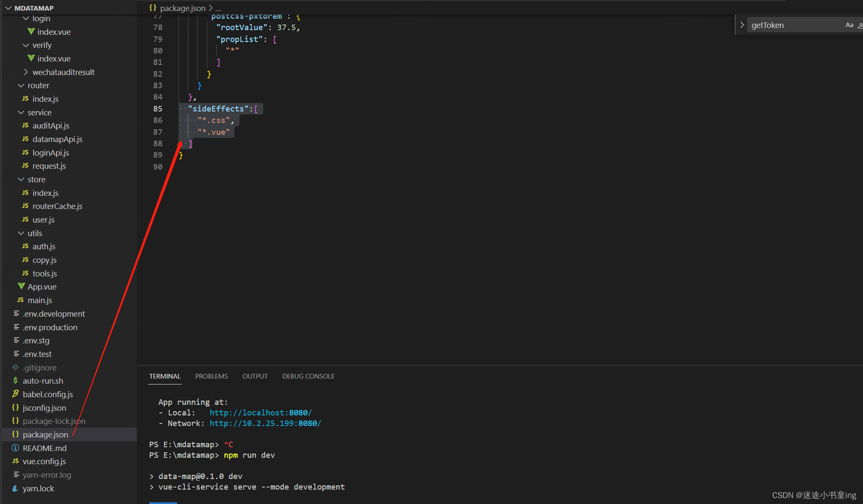Screen dimensions: 863x504
Task: Open index.js under store folder
Action: click(45, 193)
